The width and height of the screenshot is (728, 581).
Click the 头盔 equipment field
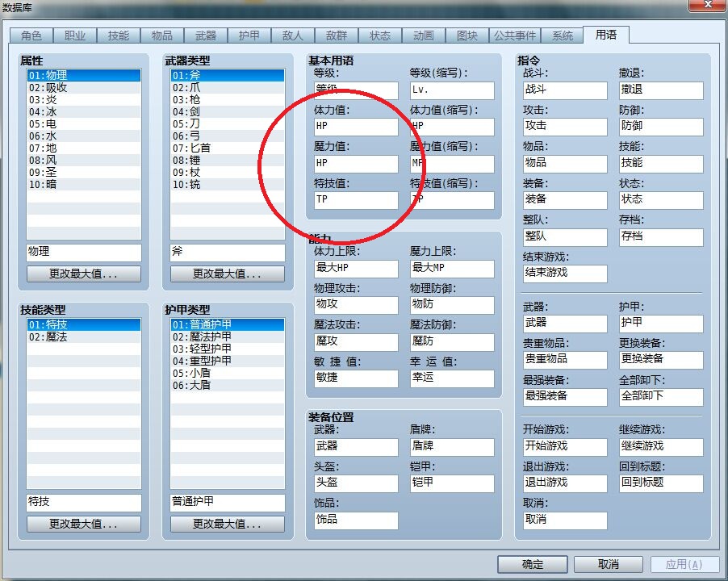(356, 483)
